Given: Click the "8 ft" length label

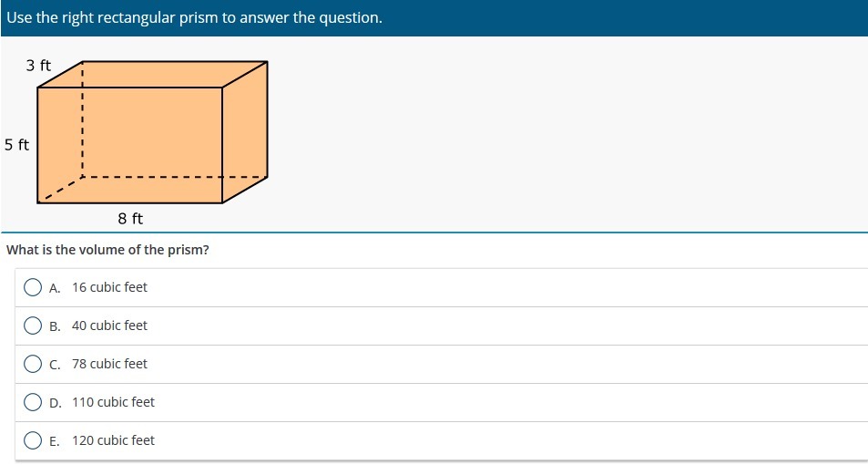Looking at the screenshot, I should coord(130,219).
